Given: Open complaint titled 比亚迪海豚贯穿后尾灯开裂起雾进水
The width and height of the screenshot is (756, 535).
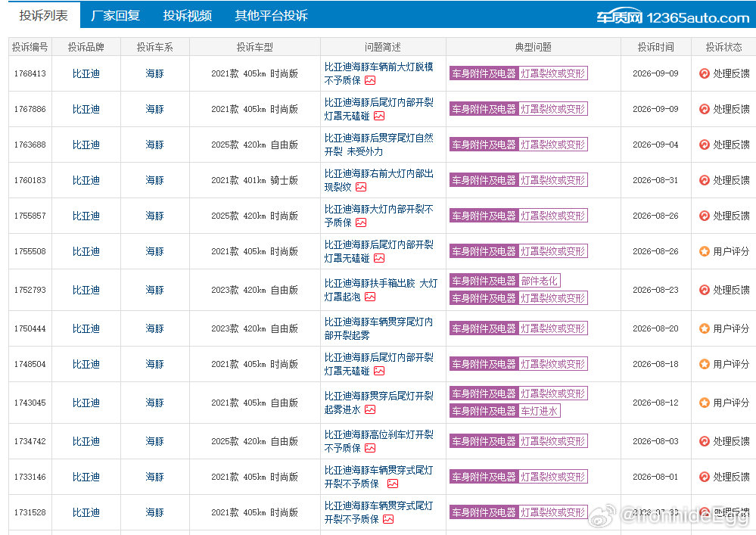Looking at the screenshot, I should 378,403.
